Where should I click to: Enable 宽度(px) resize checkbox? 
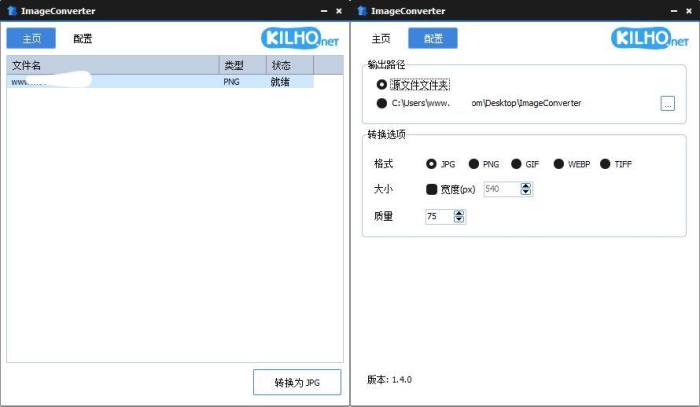(x=431, y=189)
